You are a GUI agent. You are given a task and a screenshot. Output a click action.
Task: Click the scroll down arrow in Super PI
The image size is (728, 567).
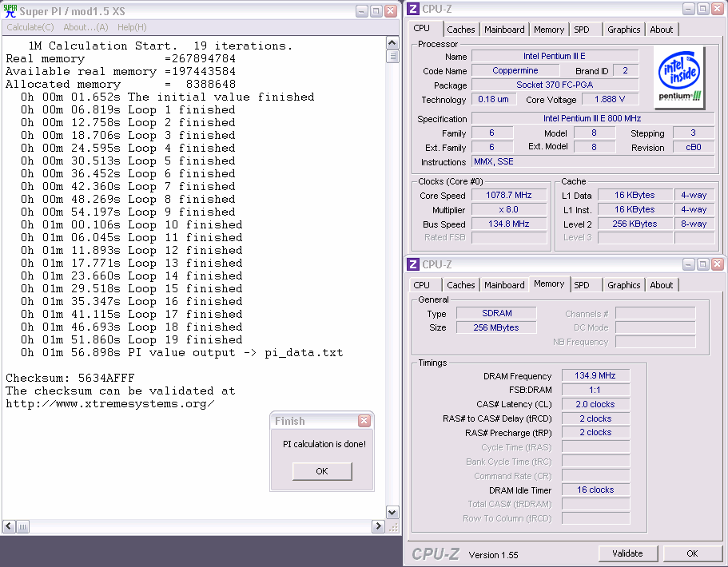[392, 512]
